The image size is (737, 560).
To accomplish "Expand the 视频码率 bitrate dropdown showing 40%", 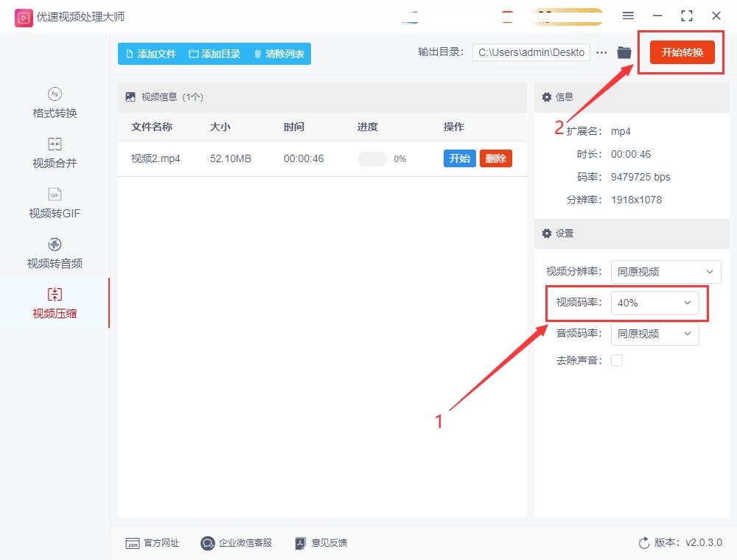I will pos(655,302).
